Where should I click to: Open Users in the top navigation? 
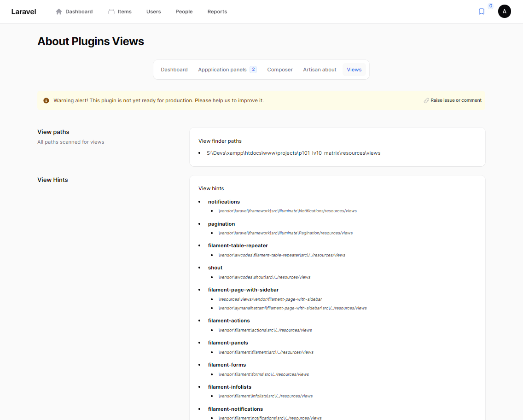[x=153, y=12]
